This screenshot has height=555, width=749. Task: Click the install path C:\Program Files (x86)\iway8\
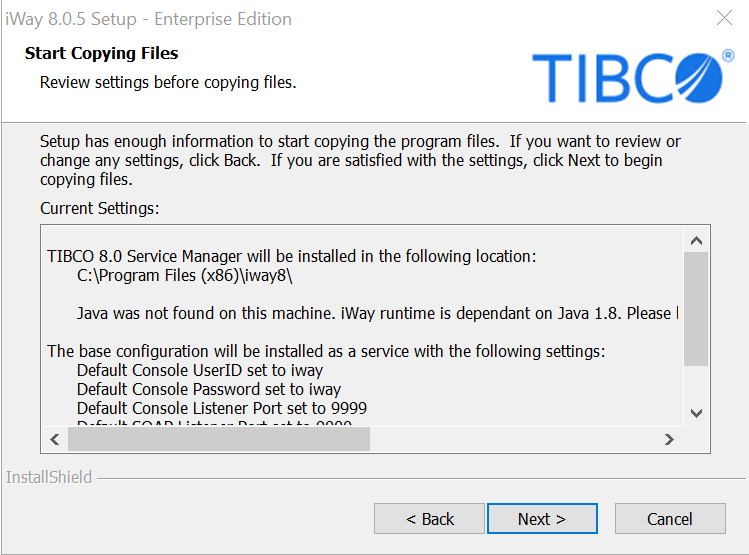[x=184, y=276]
